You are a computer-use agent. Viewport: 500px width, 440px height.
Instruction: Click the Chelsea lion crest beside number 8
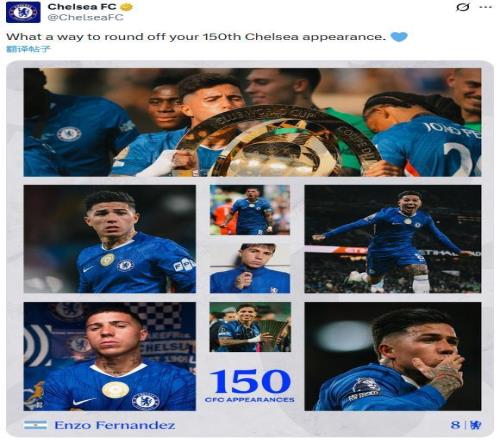tap(475, 425)
